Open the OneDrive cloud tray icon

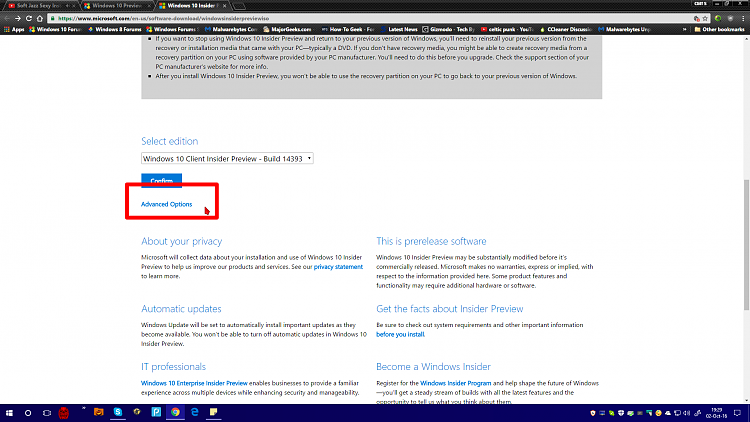668,413
